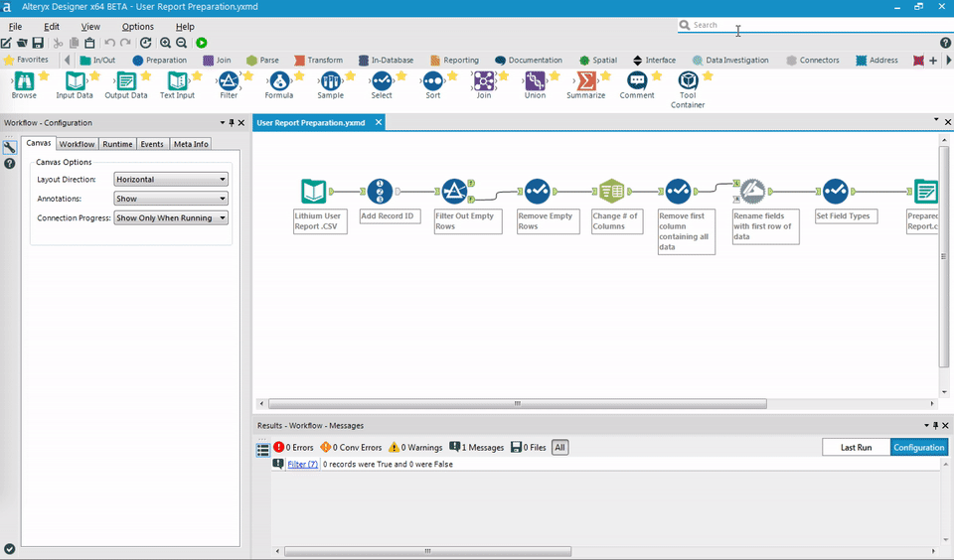Open the Edit menu
954x560 pixels.
point(52,27)
